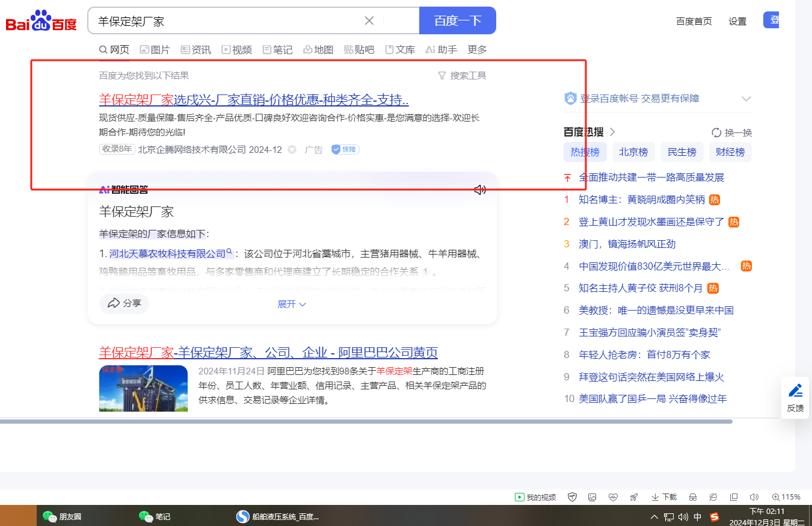Clear the search box with X icon
The image size is (812, 526).
click(369, 21)
